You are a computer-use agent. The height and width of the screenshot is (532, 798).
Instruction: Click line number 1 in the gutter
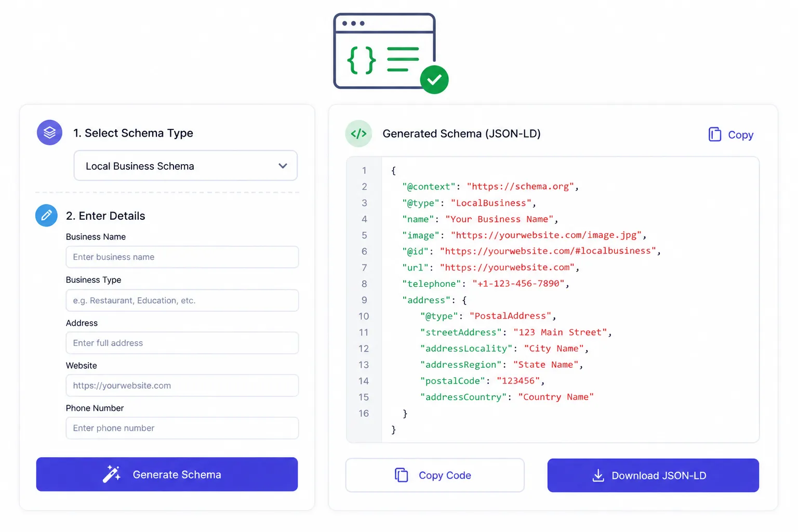pyautogui.click(x=364, y=170)
